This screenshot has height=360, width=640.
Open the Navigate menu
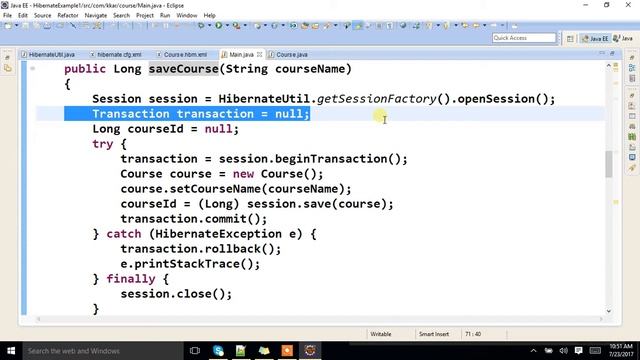click(x=96, y=16)
